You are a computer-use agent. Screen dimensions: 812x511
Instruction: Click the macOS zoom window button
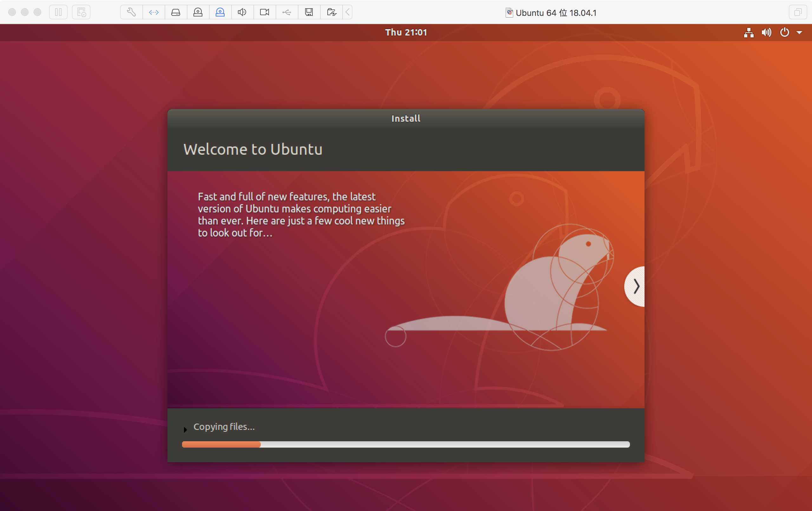coord(37,12)
